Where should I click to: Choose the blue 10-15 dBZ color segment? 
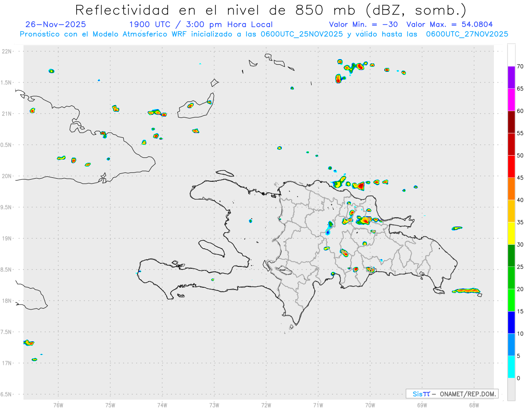click(511, 322)
